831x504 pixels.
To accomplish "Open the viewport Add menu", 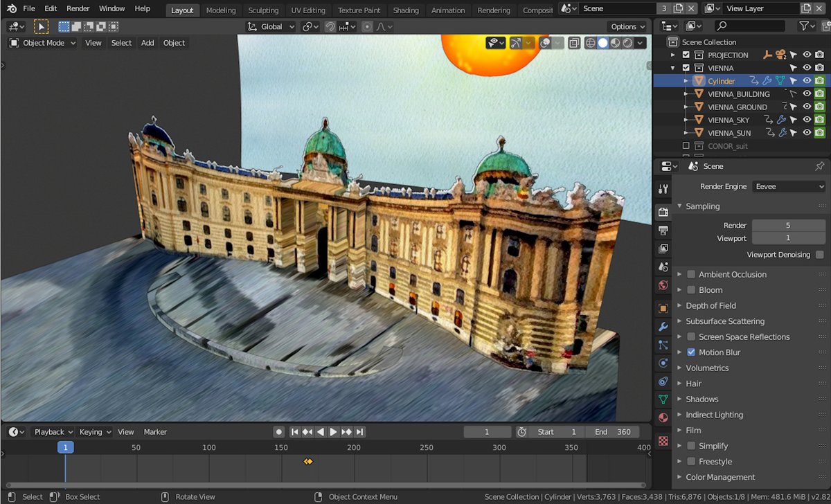I will tap(148, 43).
